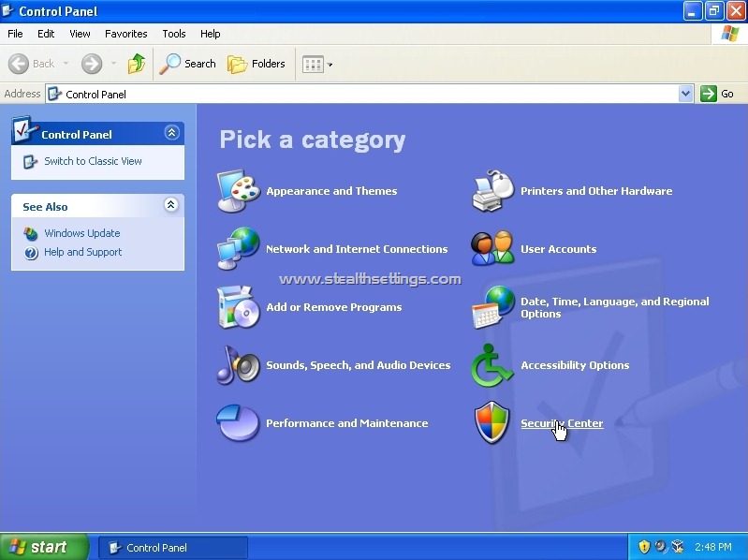The width and height of the screenshot is (748, 560).
Task: Collapse the See Also sidebar section
Action: [x=170, y=205]
